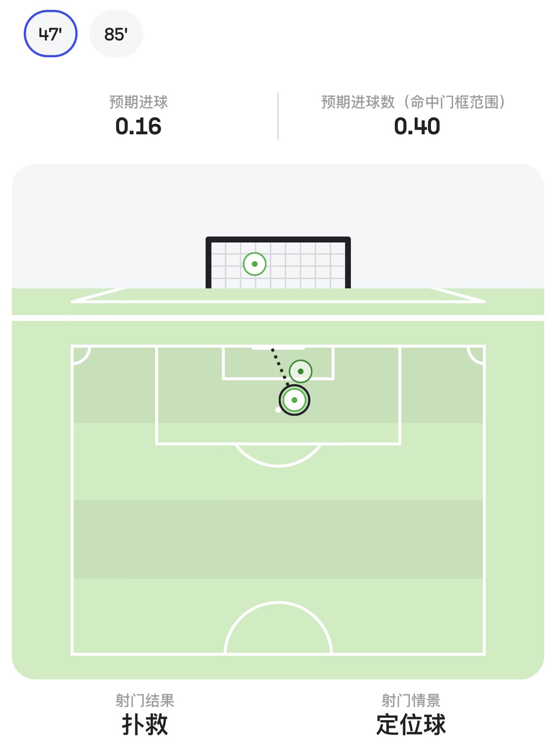Click the selected shot marker with black ring
556x756 pixels.
(x=295, y=400)
